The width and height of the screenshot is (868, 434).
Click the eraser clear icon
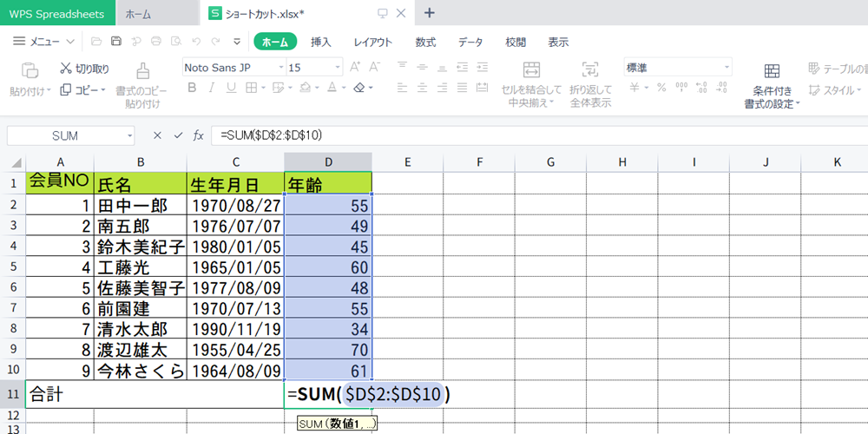[x=358, y=88]
